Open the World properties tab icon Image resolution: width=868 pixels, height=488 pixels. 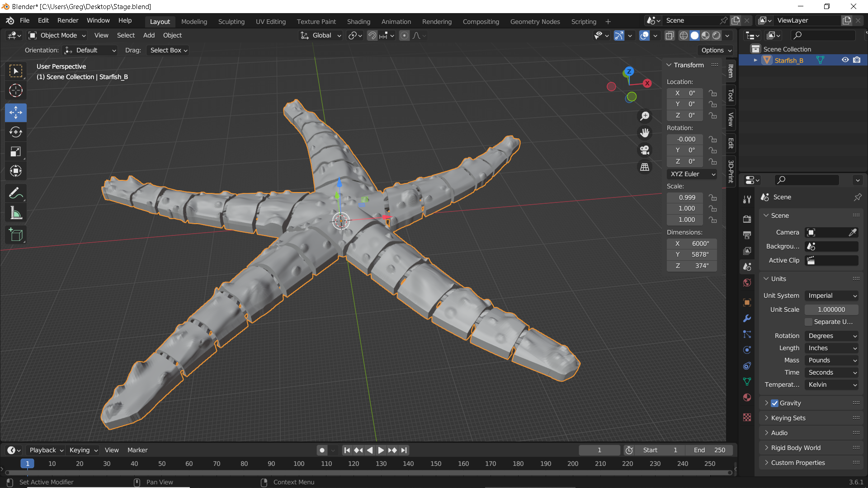[x=747, y=283]
